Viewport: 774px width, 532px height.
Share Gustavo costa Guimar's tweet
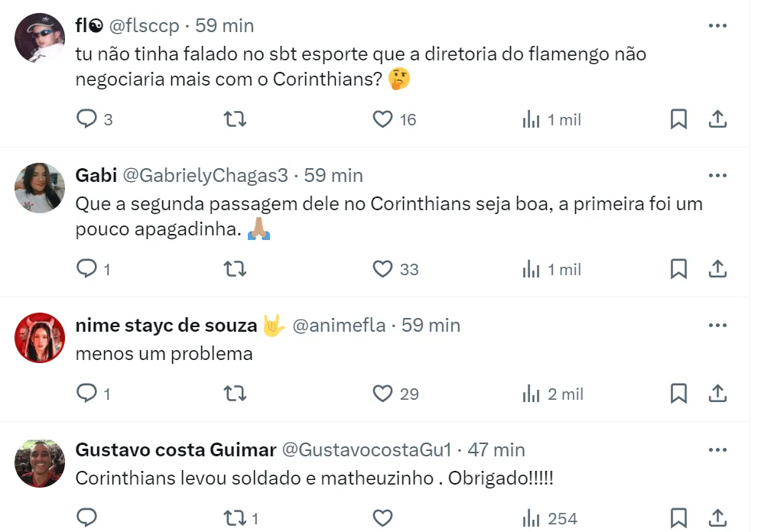pyautogui.click(x=717, y=517)
